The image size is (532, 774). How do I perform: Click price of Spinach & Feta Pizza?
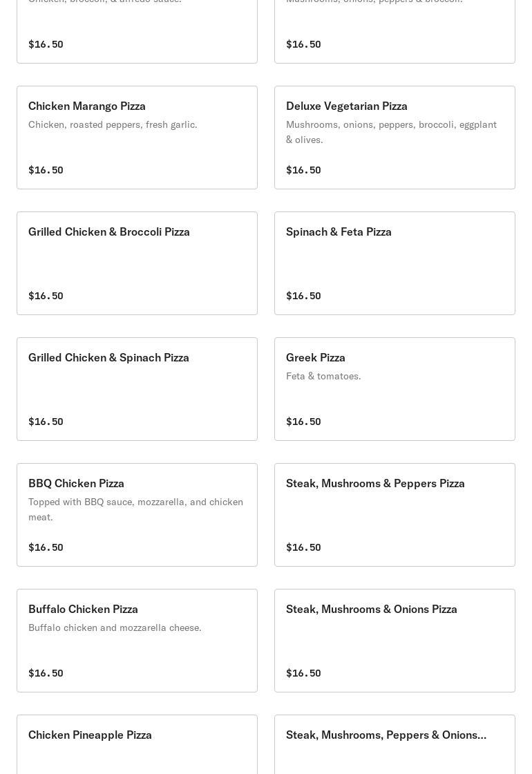pos(303,296)
